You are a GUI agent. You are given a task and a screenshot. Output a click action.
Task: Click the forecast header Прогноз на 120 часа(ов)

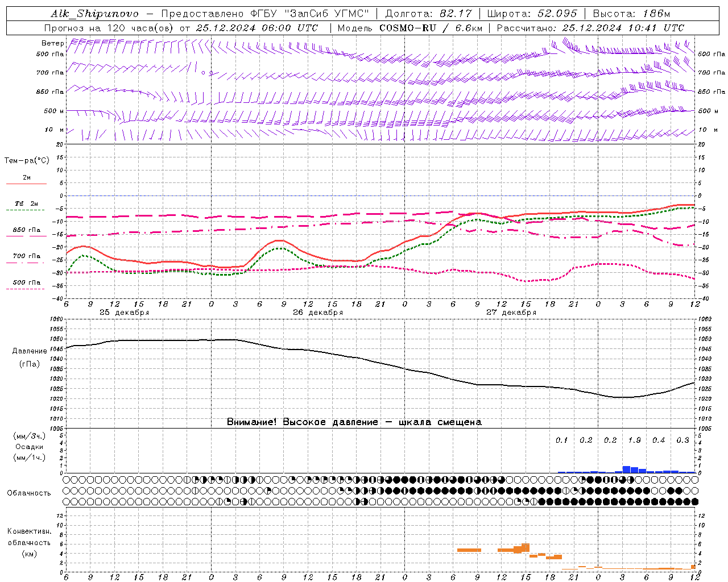pos(108,28)
